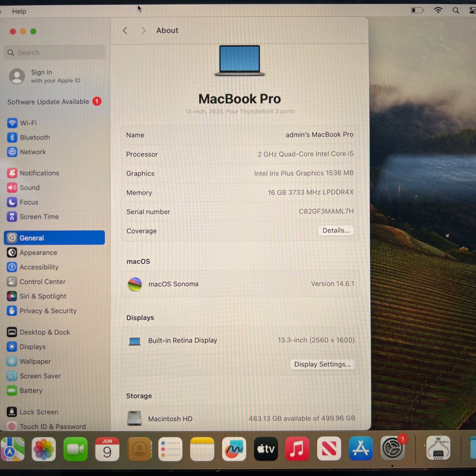This screenshot has height=476, width=476.
Task: Go back with the back arrow
Action: 125,30
